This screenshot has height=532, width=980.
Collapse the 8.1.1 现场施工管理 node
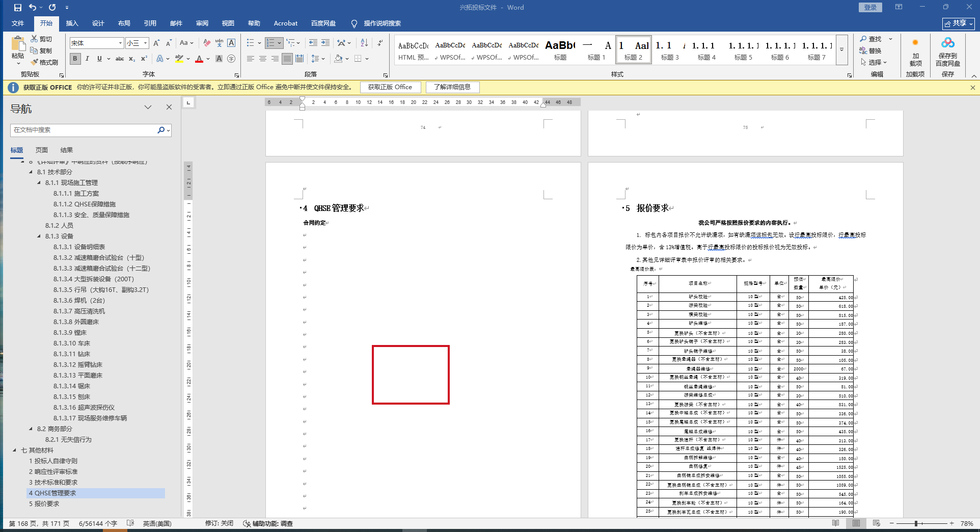point(39,183)
